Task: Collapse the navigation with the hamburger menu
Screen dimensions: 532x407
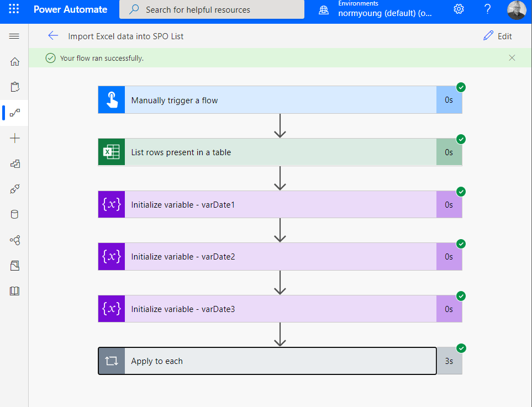Action: pos(14,36)
